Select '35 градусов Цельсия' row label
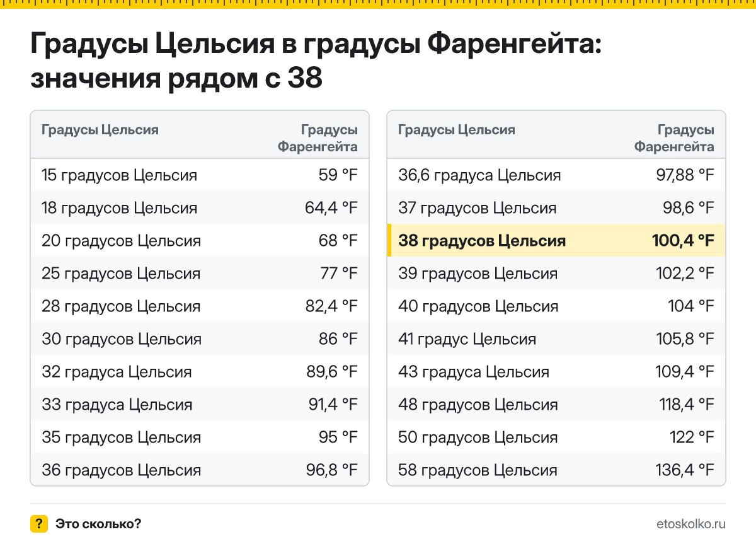 (122, 437)
